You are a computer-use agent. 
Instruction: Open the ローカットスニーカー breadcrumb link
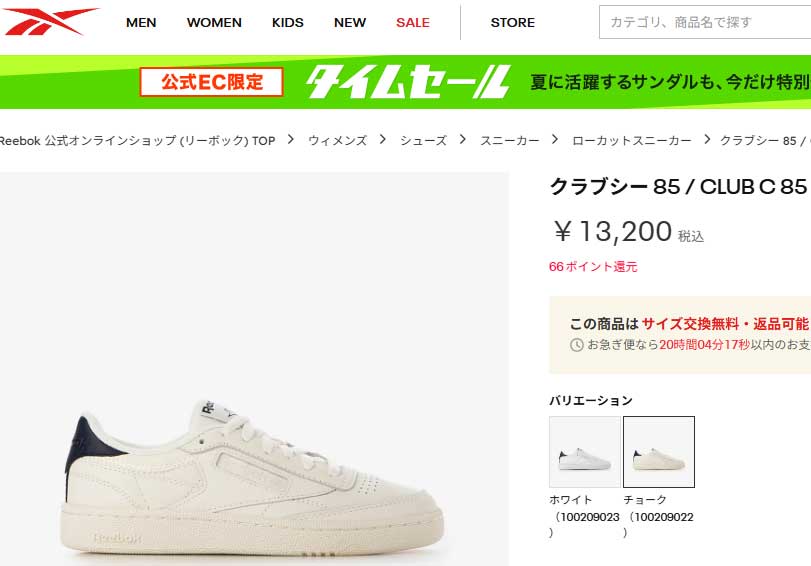pyautogui.click(x=632, y=141)
